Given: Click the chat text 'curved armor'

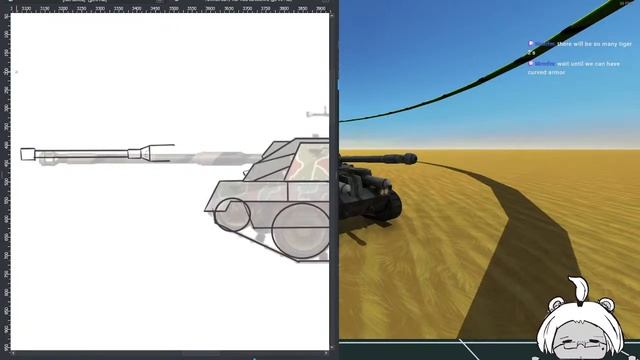Looking at the screenshot, I should click(x=546, y=72).
